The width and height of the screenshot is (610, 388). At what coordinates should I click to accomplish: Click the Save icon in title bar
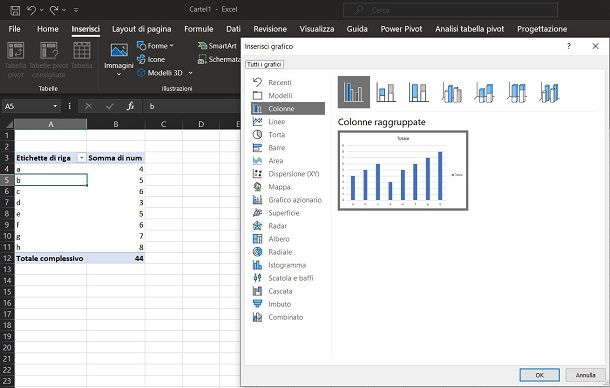(x=15, y=10)
